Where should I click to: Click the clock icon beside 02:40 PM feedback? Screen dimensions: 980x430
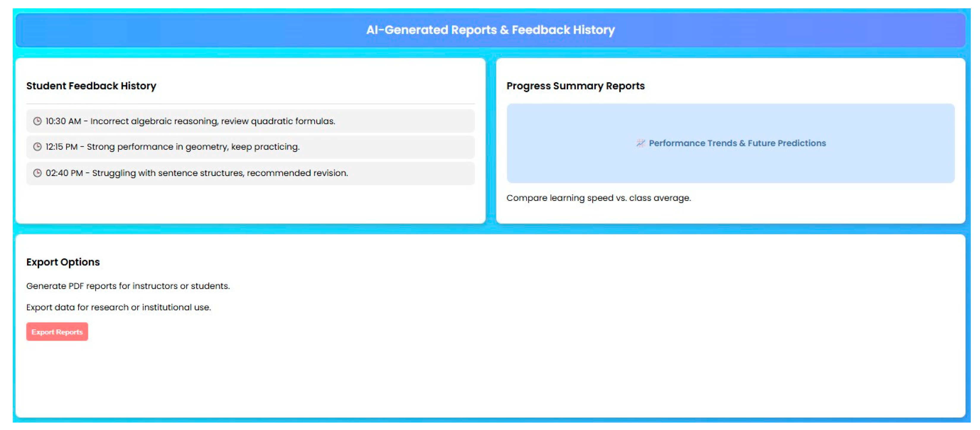point(37,173)
